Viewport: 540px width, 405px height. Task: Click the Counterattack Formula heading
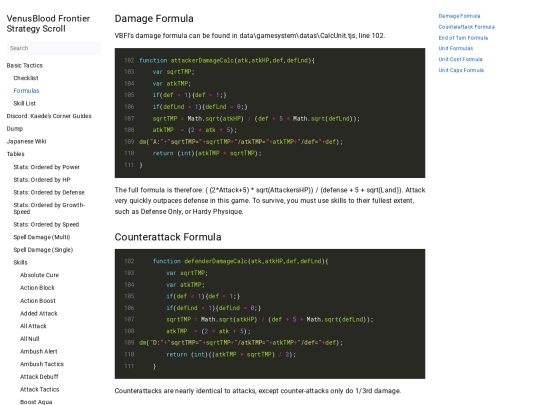(x=168, y=237)
